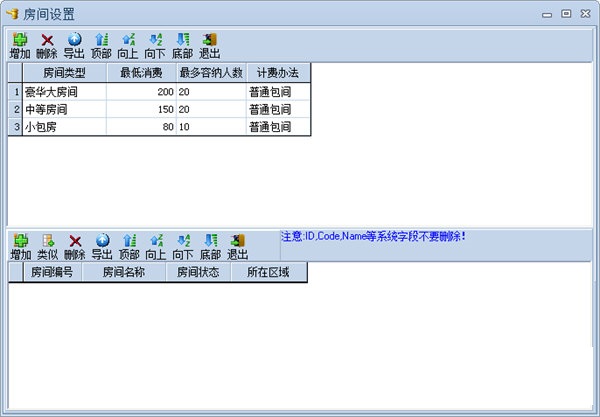
Task: Select the 小包房 cell
Action: [64, 127]
